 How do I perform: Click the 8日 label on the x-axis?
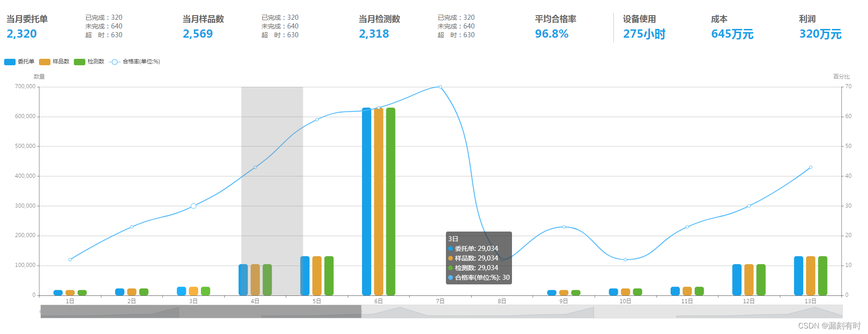tap(502, 301)
